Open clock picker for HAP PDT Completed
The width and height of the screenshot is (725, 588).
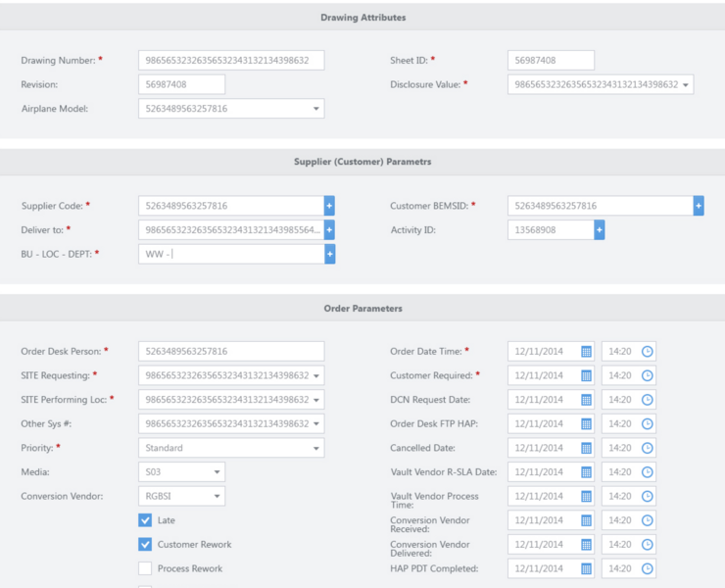[647, 568]
